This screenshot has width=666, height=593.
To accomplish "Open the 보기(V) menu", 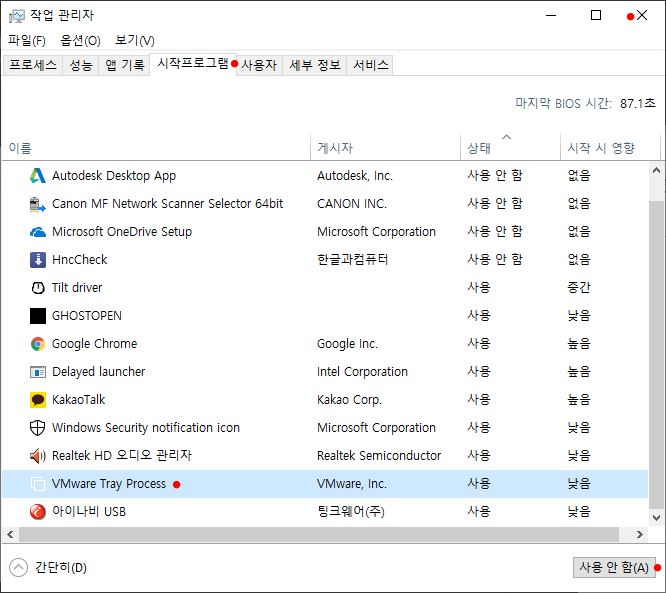I will pos(135,41).
